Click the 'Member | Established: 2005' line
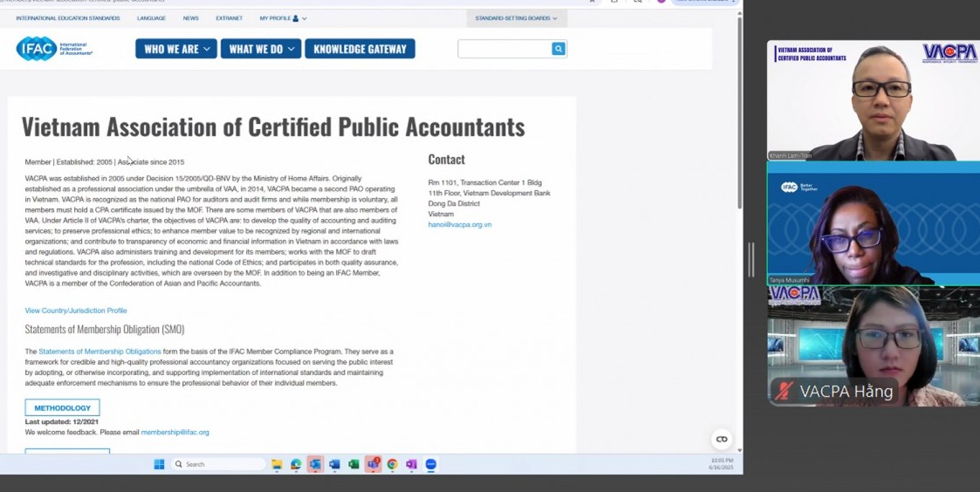 105,162
